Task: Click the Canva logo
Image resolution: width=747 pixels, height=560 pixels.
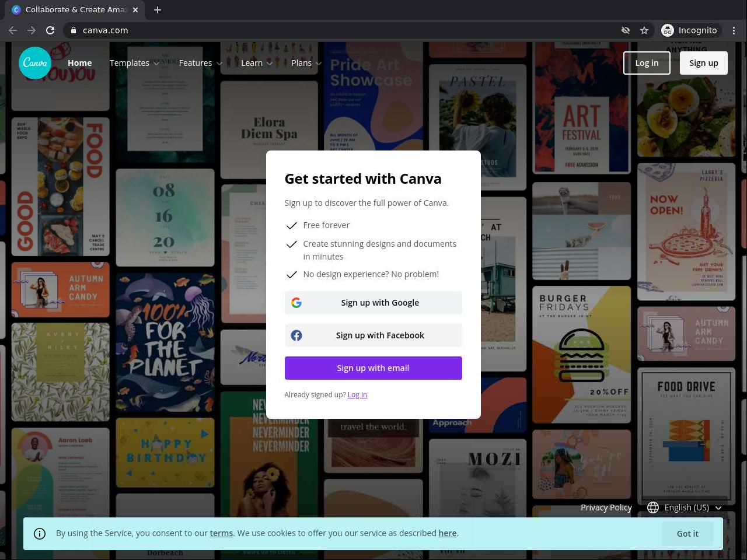Action: click(35, 63)
